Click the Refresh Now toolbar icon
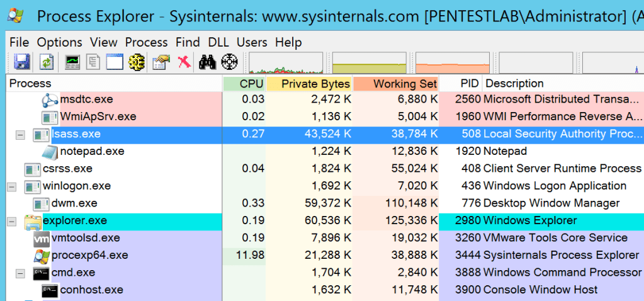The height and width of the screenshot is (301, 644). point(47,62)
